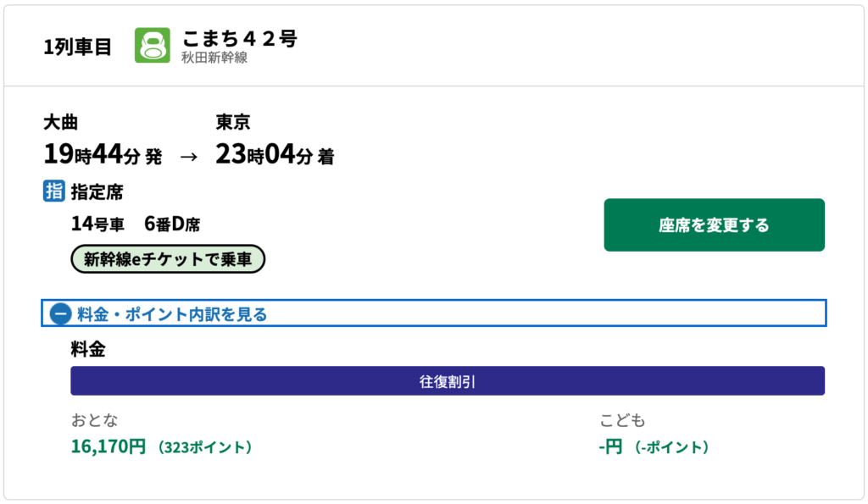Click the こまち４２号 train name
This screenshot has width=868, height=504.
pos(239,39)
